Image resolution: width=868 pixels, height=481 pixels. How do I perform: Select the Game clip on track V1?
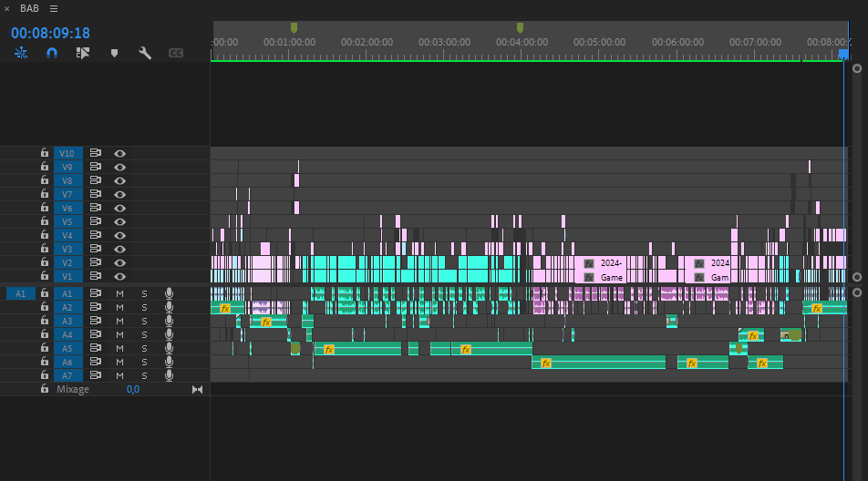[601, 277]
